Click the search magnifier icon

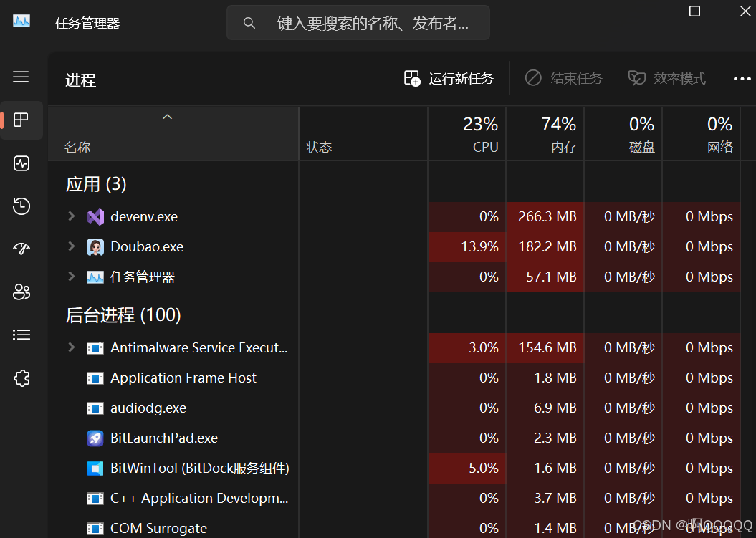pyautogui.click(x=249, y=22)
